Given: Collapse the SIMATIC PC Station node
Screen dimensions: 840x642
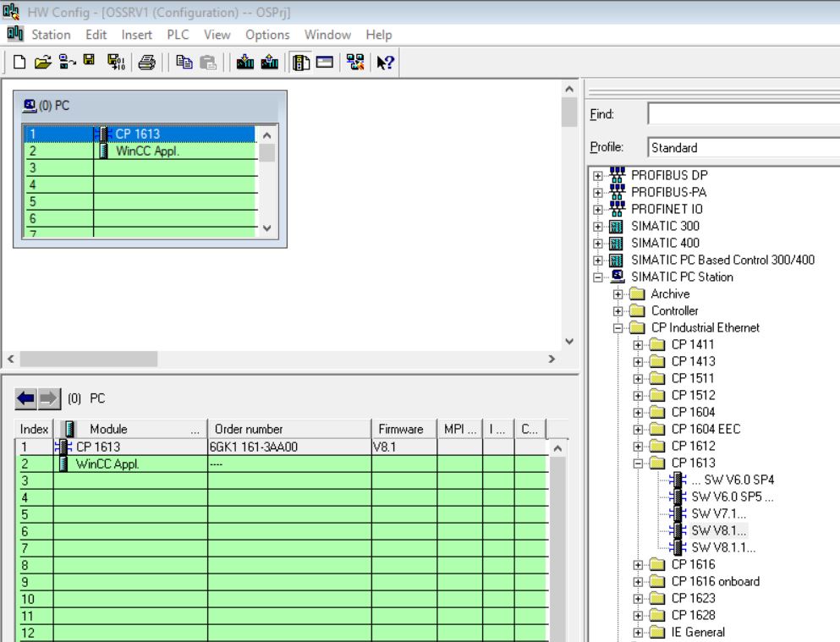Looking at the screenshot, I should click(x=598, y=277).
